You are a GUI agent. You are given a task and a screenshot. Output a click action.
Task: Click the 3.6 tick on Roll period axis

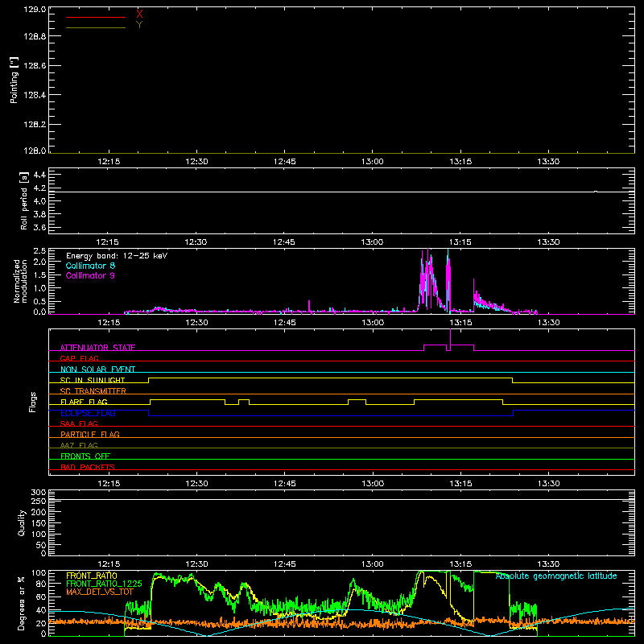(39, 228)
